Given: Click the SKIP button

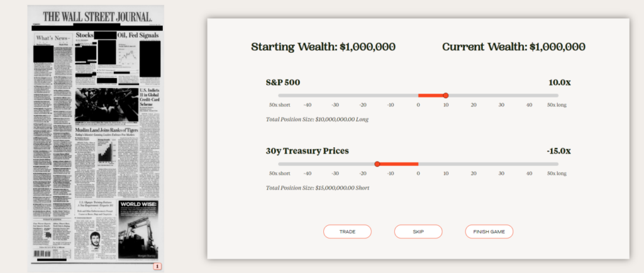Looking at the screenshot, I should [418, 231].
